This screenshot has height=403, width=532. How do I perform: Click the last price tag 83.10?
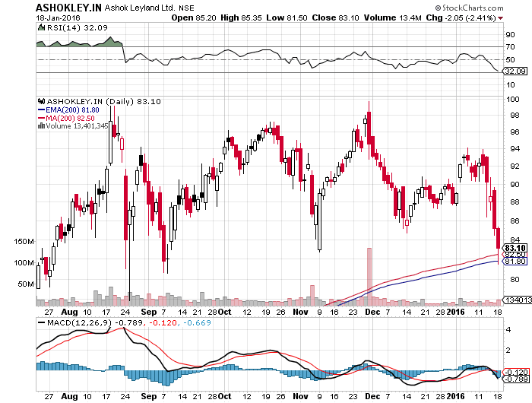pos(515,248)
